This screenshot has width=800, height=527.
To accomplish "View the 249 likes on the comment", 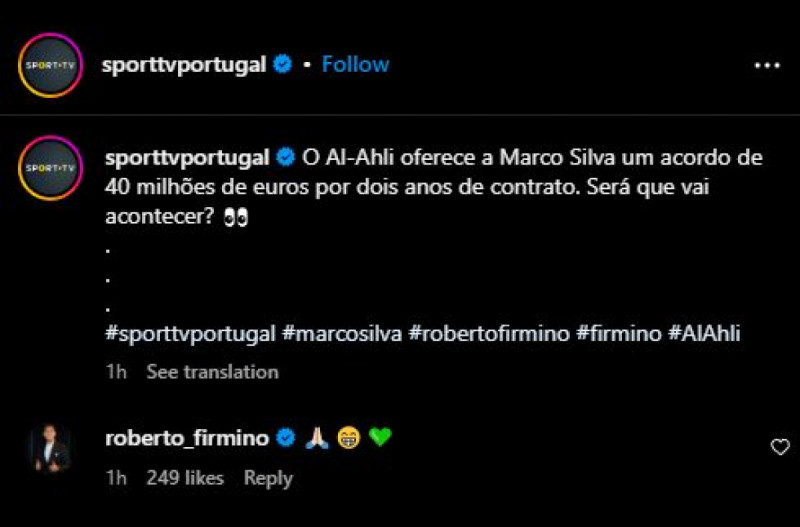I will [185, 479].
